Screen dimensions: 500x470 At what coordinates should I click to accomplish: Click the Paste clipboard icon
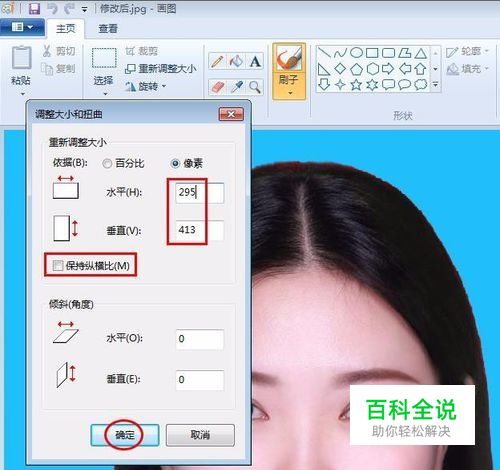(21, 58)
